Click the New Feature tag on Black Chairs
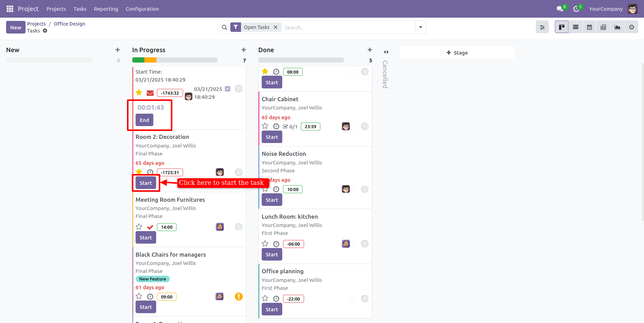 153,279
